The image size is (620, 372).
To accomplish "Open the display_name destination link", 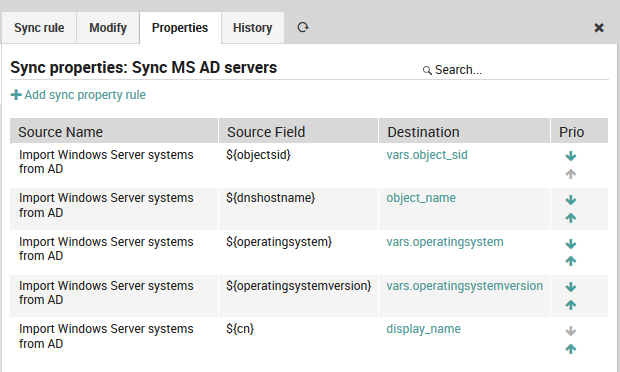I will point(423,329).
